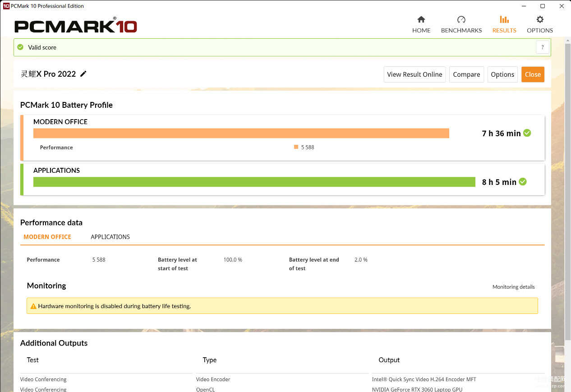571x392 pixels.
Task: Click the OpenCL type cell
Action: (x=205, y=389)
